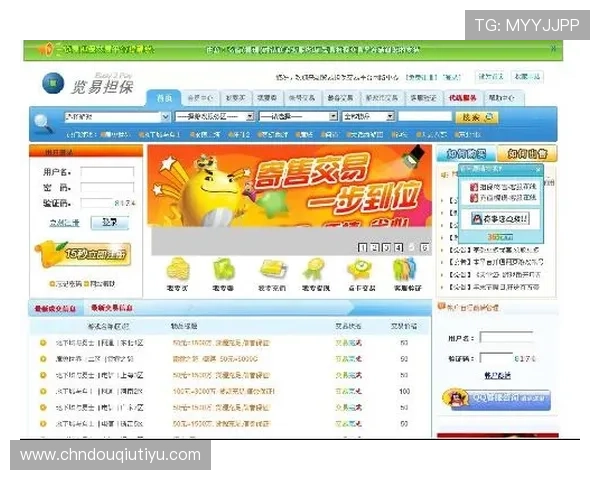Close the green announcement bar
The height and width of the screenshot is (480, 600).
pyautogui.click(x=553, y=49)
